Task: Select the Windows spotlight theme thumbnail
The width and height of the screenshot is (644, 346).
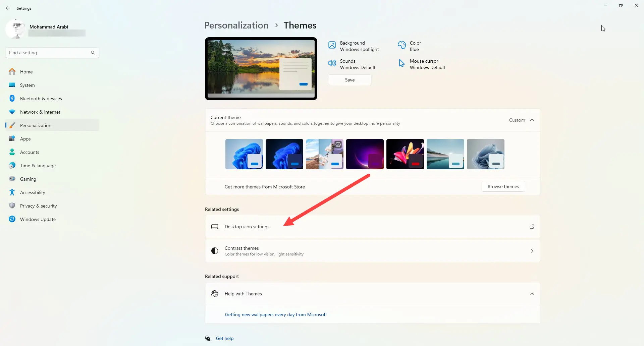Action: pyautogui.click(x=325, y=154)
